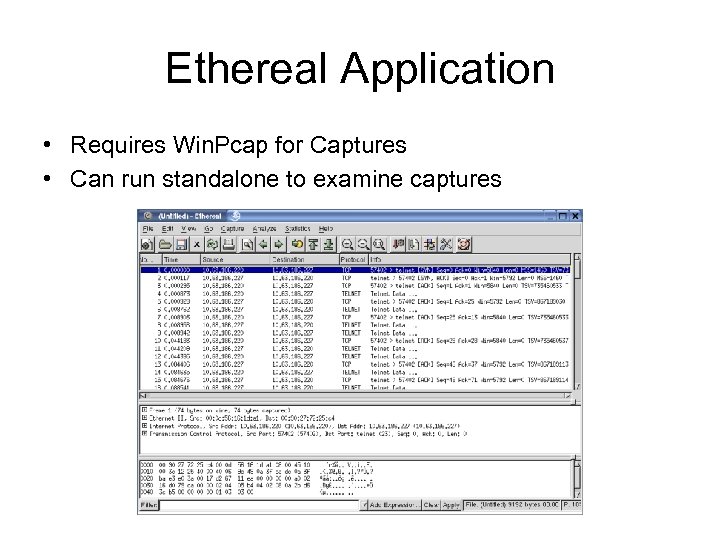The height and width of the screenshot is (540, 720).
Task: Open the Capture menu
Action: coord(232,228)
